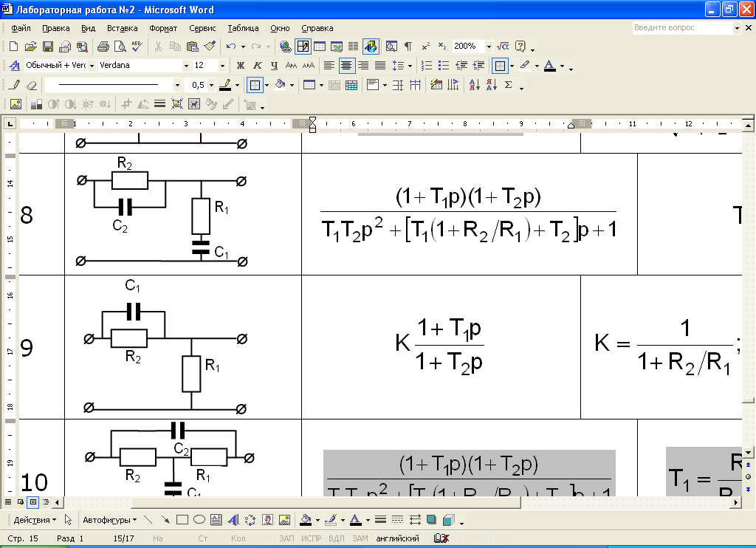
Task: Insert WordArt from the drawing toolbar
Action: click(x=233, y=520)
